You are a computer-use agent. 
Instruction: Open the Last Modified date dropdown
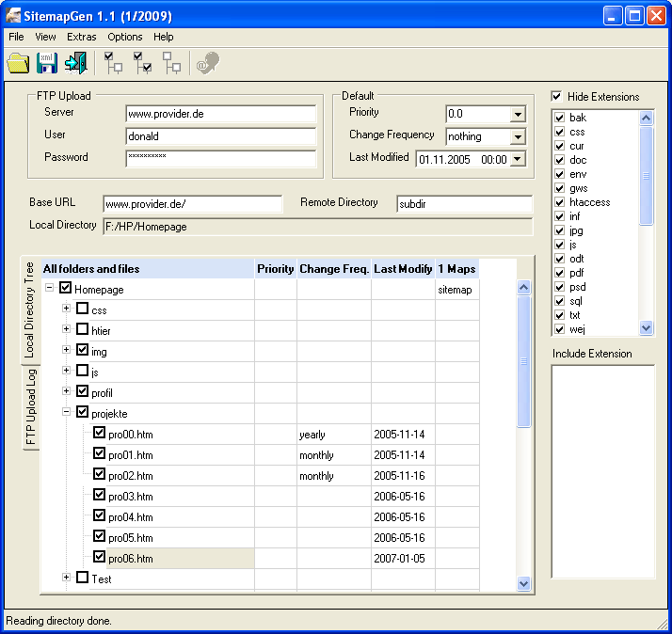[518, 159]
